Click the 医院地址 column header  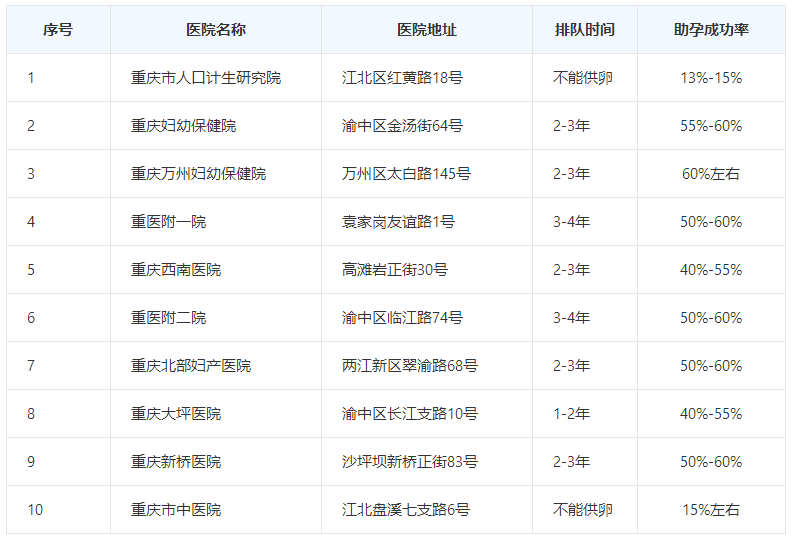pos(427,30)
